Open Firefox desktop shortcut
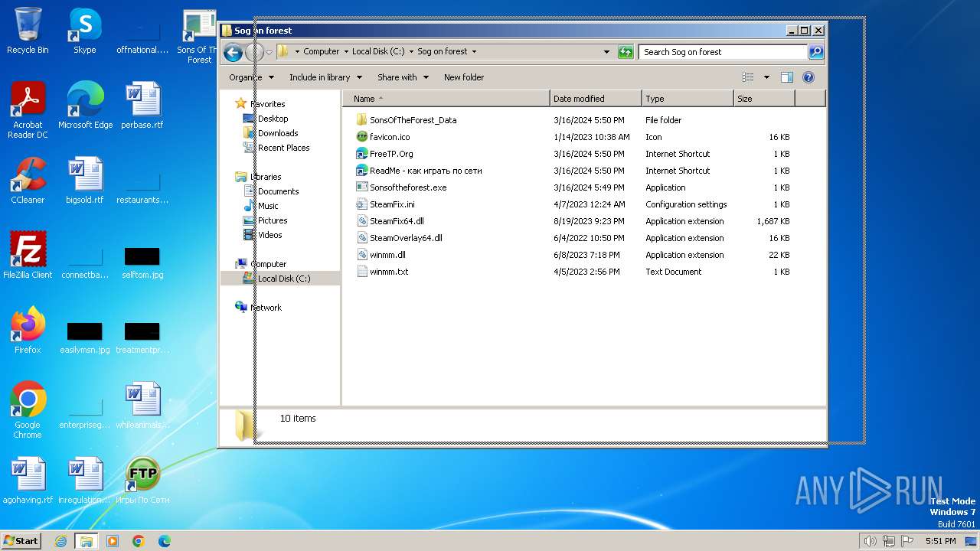The height and width of the screenshot is (551, 980). click(x=28, y=331)
